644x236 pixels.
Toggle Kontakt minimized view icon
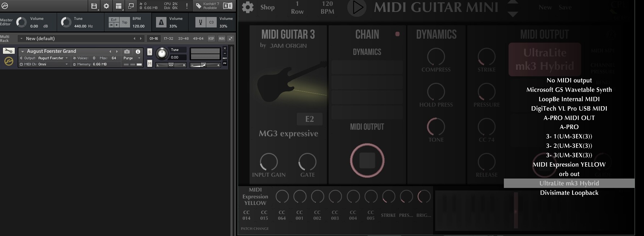[131, 6]
